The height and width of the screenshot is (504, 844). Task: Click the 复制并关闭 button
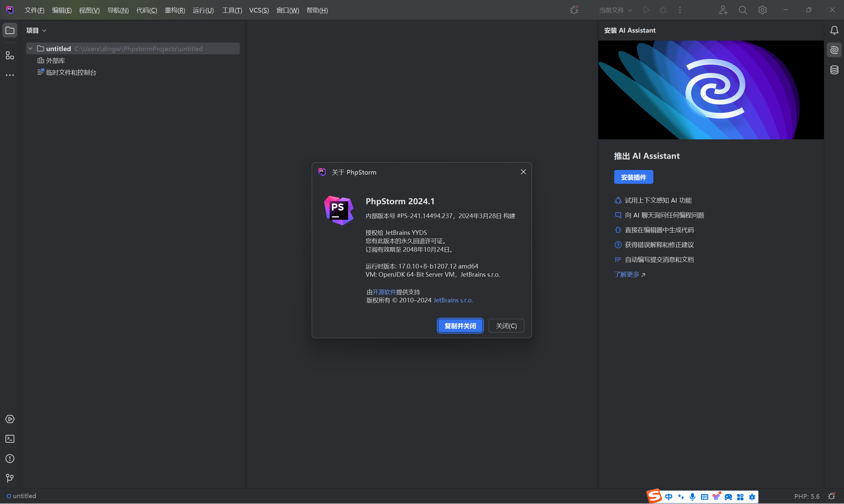point(460,326)
